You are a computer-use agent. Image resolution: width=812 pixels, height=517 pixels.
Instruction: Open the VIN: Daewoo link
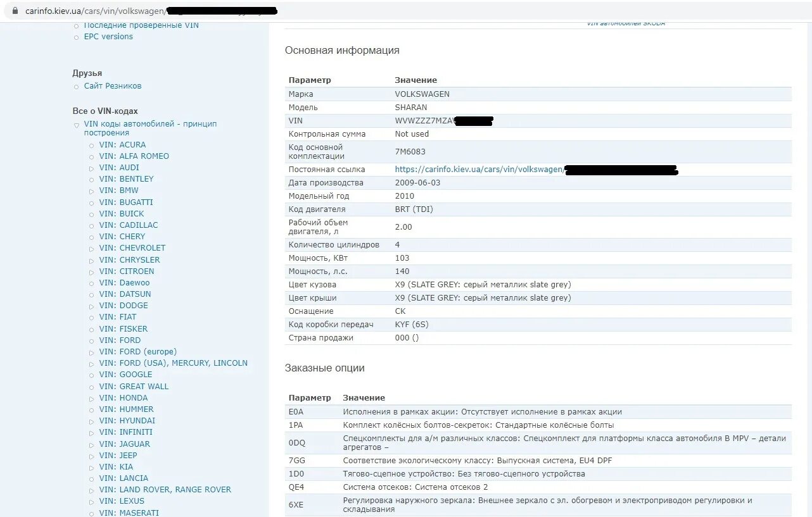point(124,283)
